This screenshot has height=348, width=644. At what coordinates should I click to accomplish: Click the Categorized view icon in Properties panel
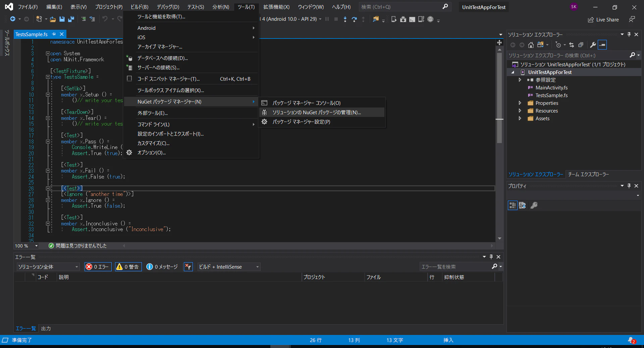(513, 205)
